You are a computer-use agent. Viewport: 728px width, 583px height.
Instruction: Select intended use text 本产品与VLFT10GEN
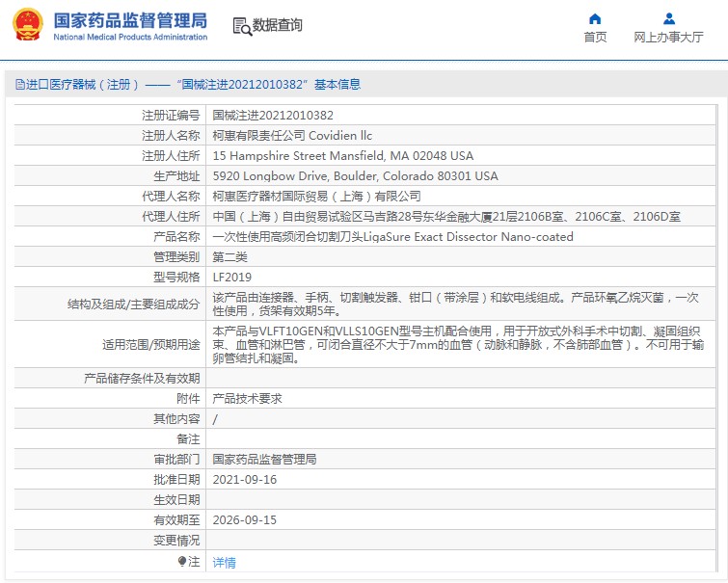point(458,344)
